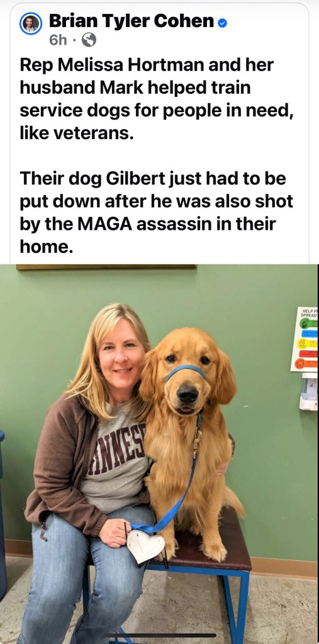Open the photo of woman with golden retriever

159,454
